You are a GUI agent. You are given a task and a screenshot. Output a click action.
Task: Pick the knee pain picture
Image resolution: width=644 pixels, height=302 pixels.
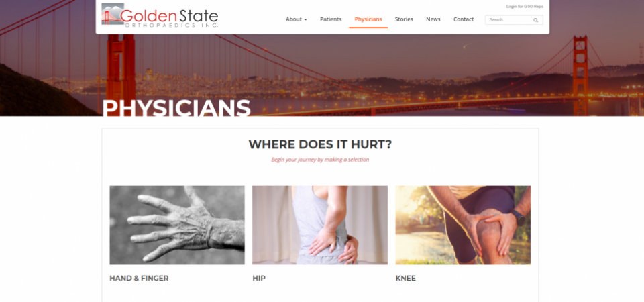[463, 225]
